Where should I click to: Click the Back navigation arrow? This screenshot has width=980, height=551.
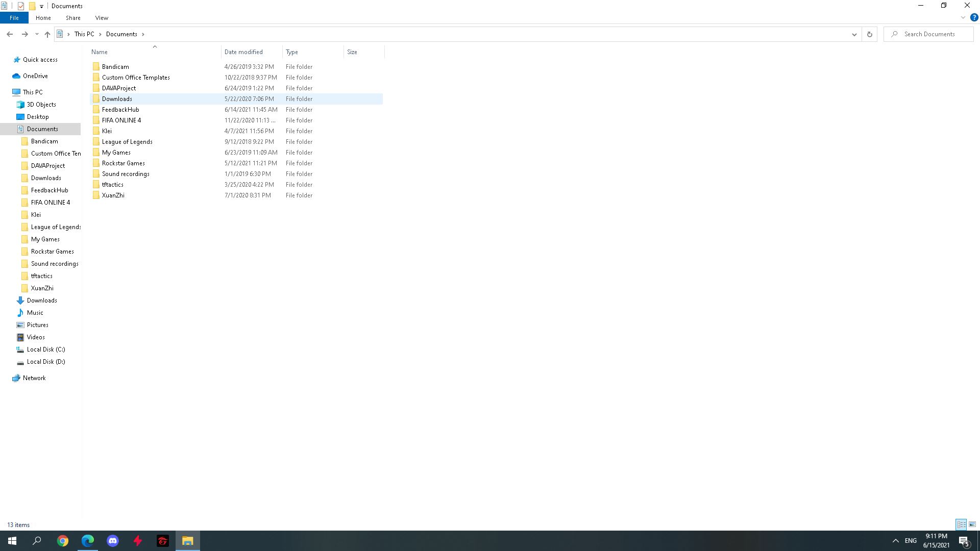(x=10, y=34)
